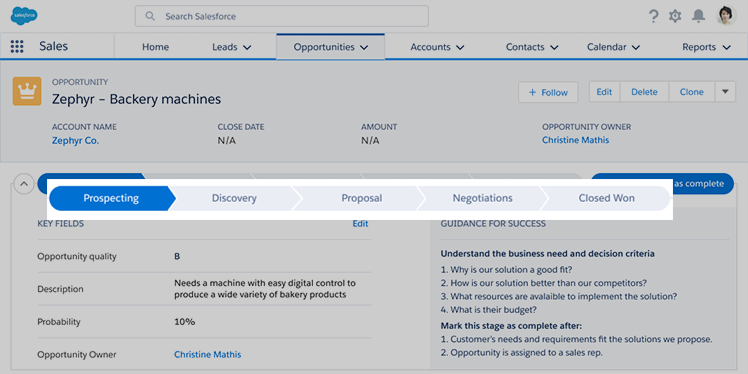The height and width of the screenshot is (374, 748).
Task: Click the Salesforce cloud logo
Action: coord(24,16)
